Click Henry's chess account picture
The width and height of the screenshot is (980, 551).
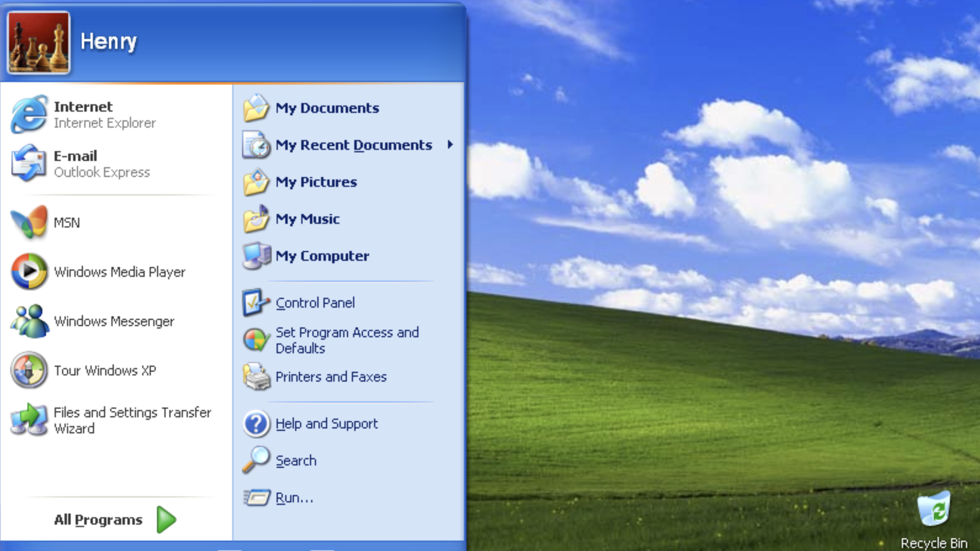click(38, 42)
